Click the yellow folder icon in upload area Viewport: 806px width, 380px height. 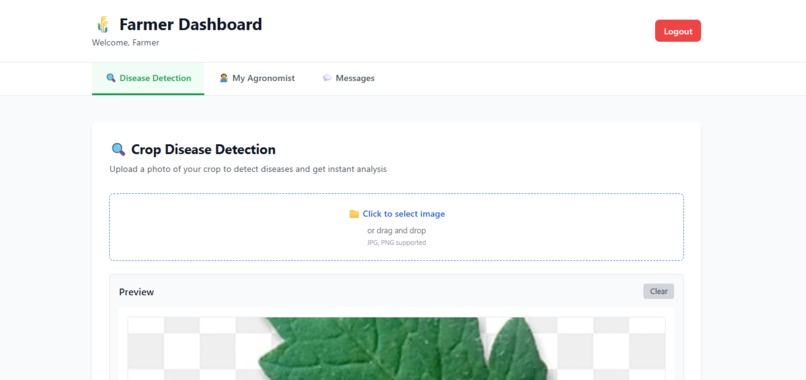(x=354, y=214)
